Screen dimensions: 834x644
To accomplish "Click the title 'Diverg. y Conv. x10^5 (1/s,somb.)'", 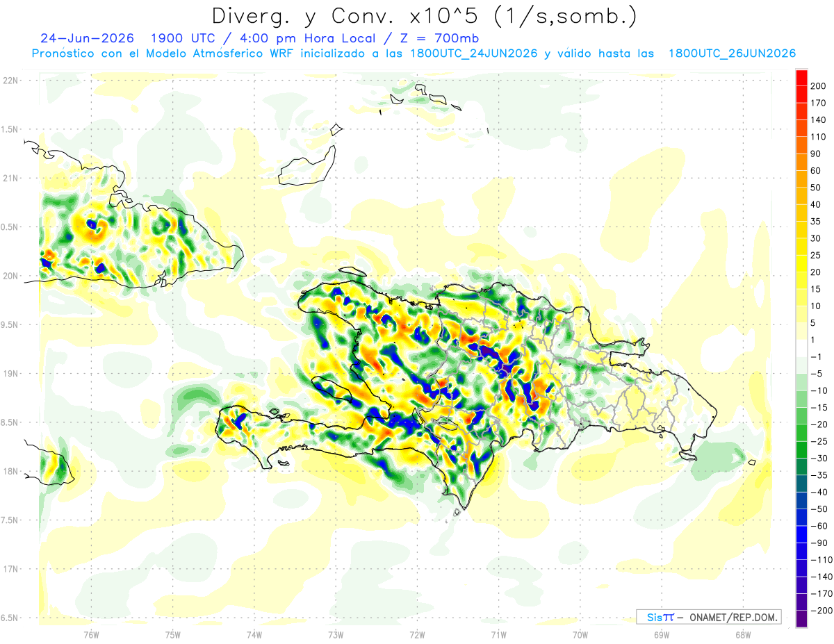I will coord(423,16).
